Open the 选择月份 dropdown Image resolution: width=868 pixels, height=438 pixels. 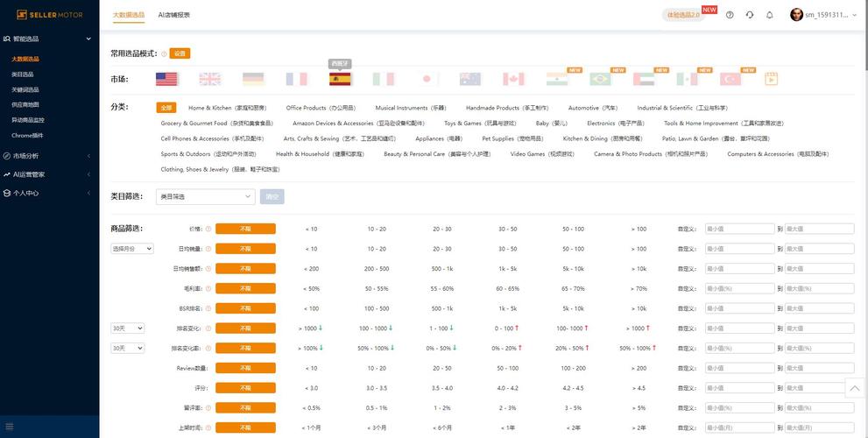click(x=132, y=249)
